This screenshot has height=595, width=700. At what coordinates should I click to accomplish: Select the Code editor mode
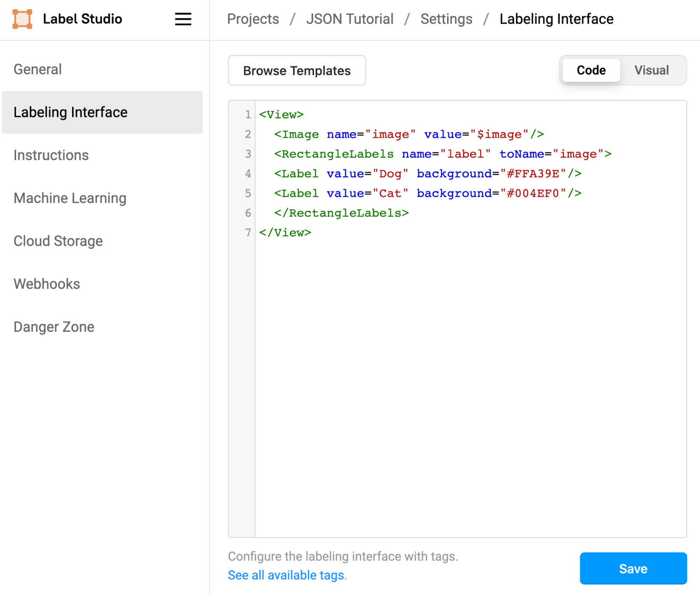point(591,70)
